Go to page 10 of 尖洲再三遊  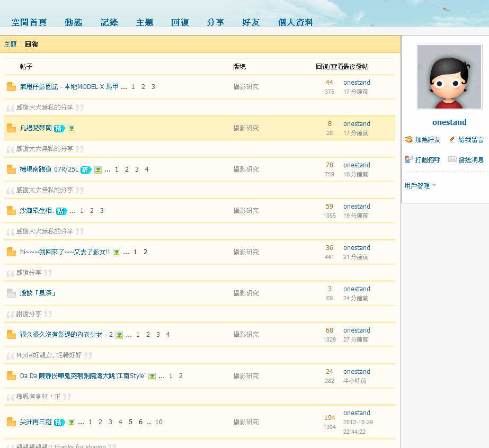[x=158, y=422]
